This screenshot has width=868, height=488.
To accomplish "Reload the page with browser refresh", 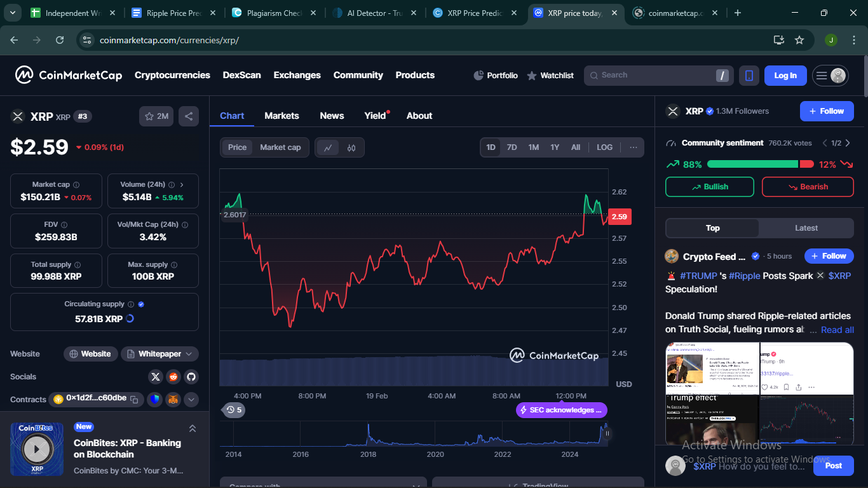I will (x=60, y=40).
